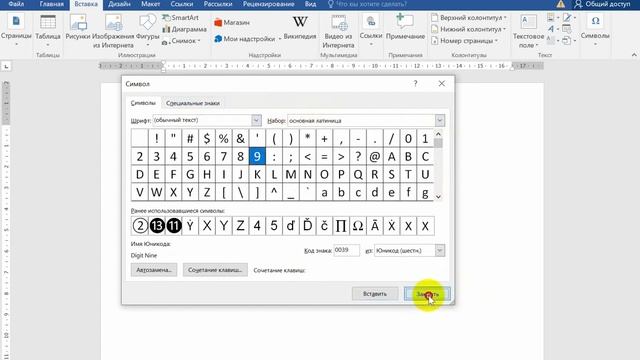Select the @ symbol in grid

[375, 156]
